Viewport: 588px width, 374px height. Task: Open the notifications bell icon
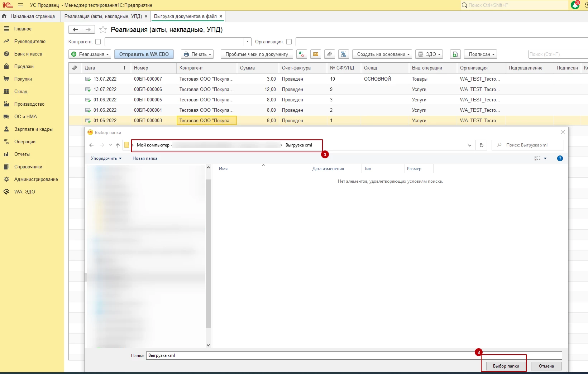(575, 5)
